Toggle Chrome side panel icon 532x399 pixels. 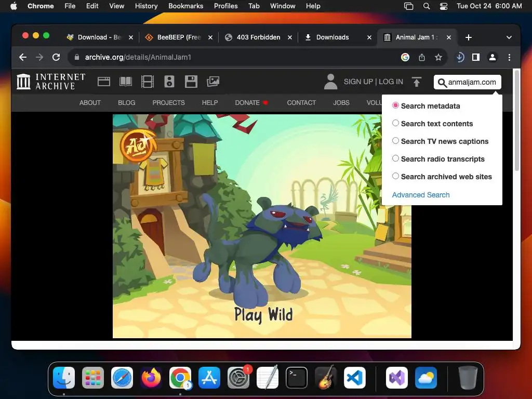point(476,57)
